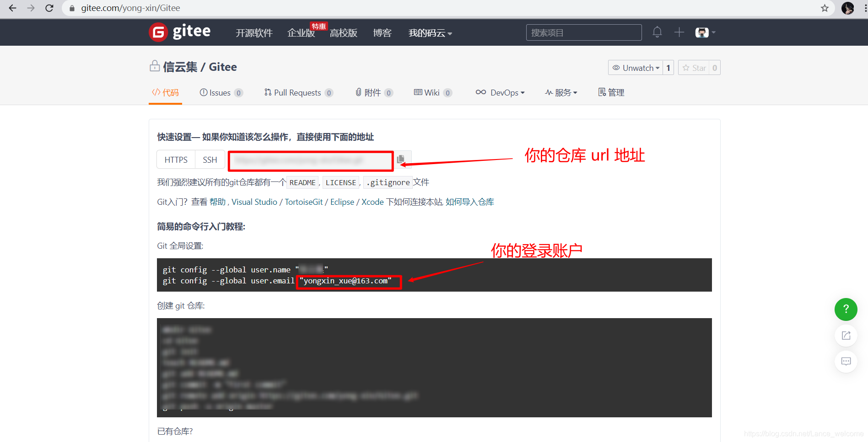Expand the 我的码云 dropdown menu
Viewport: 868px width, 442px height.
[x=430, y=33]
